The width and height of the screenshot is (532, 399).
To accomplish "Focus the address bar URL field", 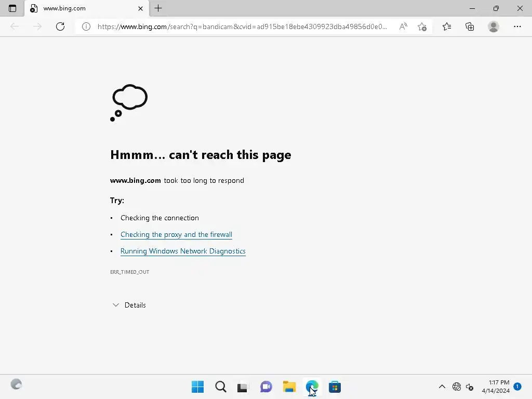I will (242, 26).
